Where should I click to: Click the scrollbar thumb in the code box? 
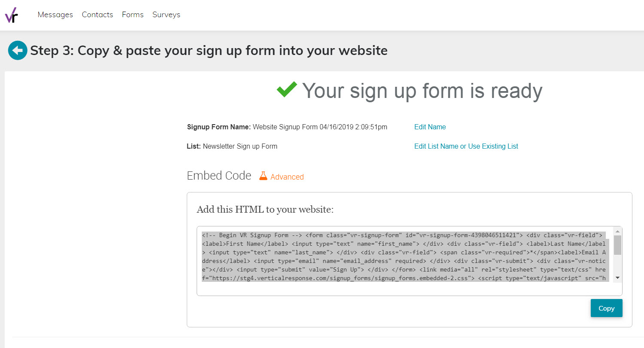point(617,245)
